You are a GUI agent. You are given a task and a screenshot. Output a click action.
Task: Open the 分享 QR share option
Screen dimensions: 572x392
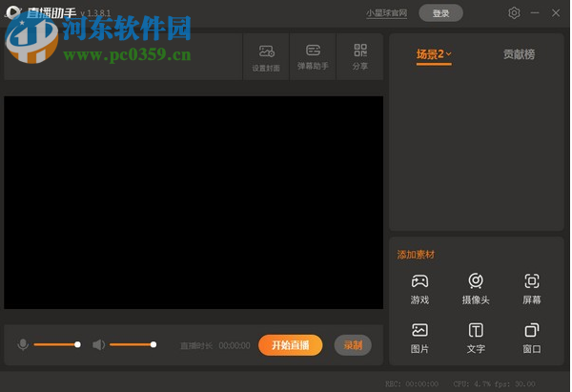[x=360, y=57]
